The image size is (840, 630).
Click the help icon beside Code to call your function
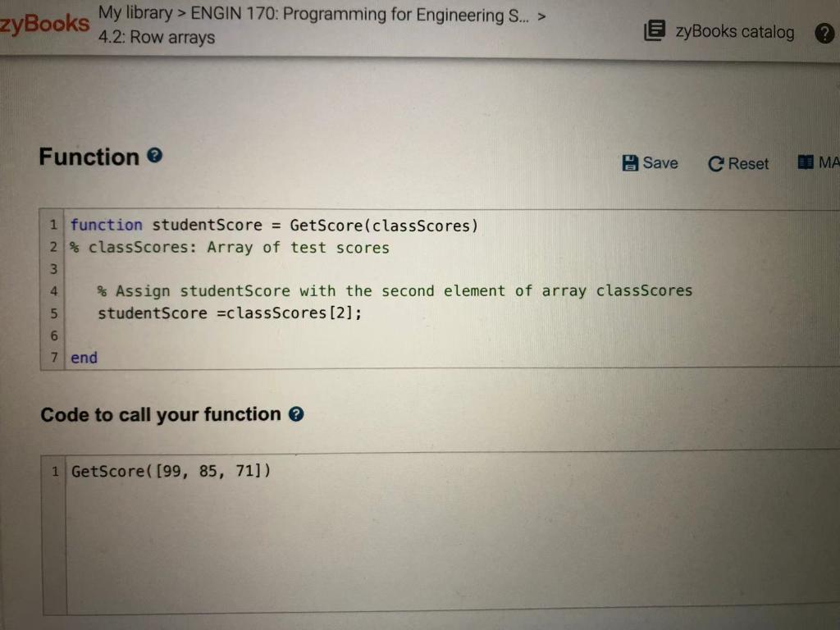coord(298,414)
